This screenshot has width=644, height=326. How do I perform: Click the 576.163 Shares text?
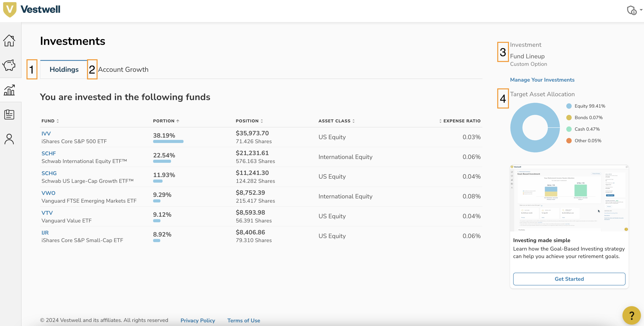(x=255, y=161)
